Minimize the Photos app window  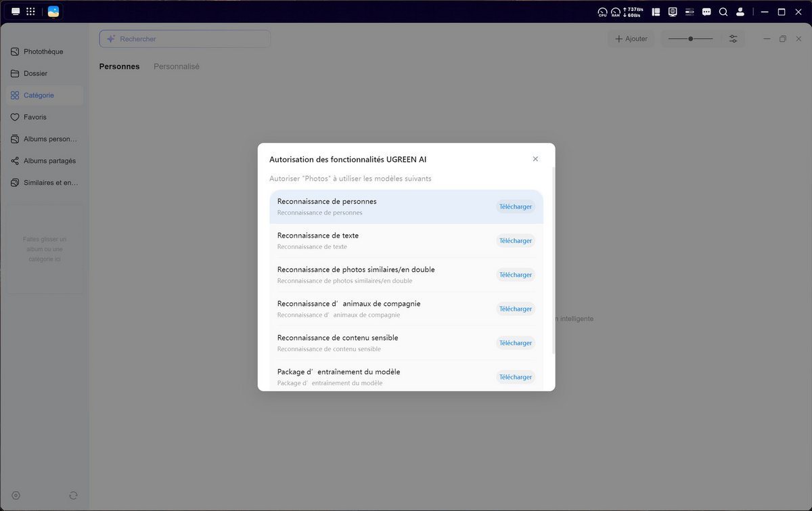tap(767, 39)
